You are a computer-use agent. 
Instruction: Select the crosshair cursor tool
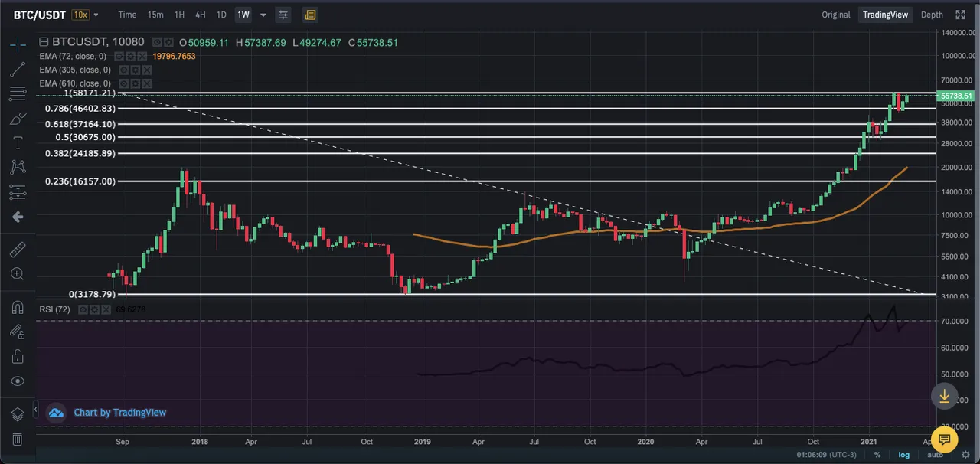point(18,44)
